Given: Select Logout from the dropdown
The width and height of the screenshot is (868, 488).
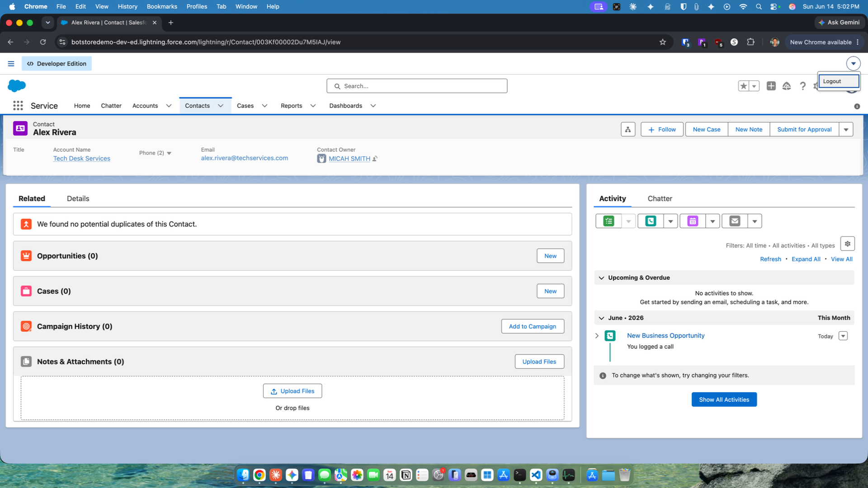Looking at the screenshot, I should (x=839, y=81).
